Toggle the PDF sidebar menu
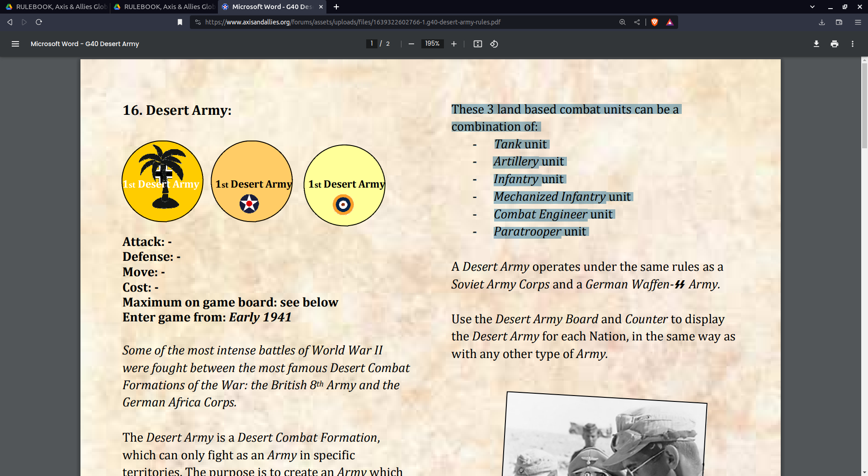The width and height of the screenshot is (868, 476). tap(15, 44)
